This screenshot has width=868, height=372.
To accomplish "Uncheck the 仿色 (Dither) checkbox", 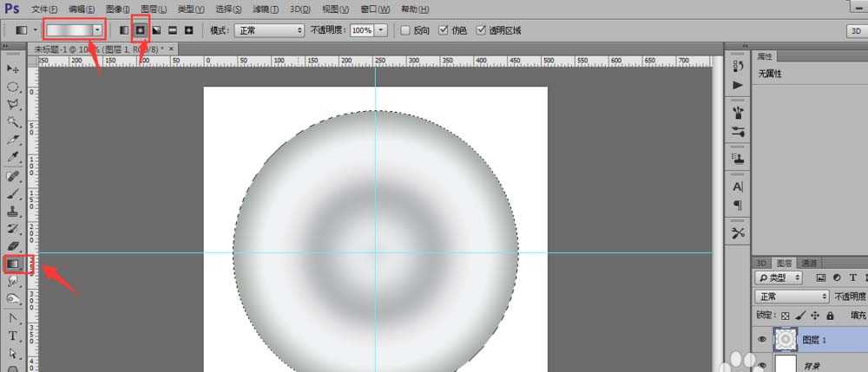I will [x=444, y=30].
